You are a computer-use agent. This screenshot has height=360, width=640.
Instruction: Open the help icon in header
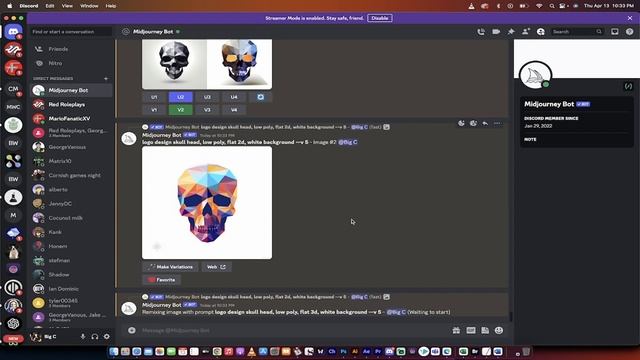click(x=629, y=31)
